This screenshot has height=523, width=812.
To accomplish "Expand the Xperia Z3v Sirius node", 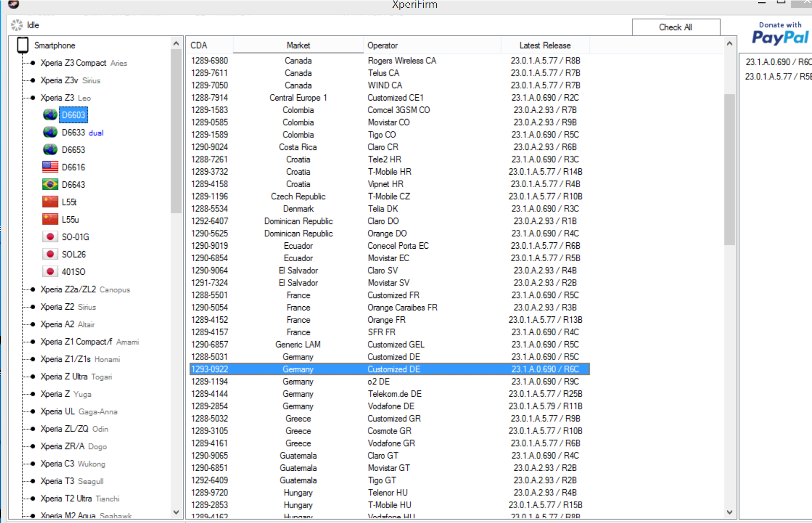I will [x=70, y=80].
